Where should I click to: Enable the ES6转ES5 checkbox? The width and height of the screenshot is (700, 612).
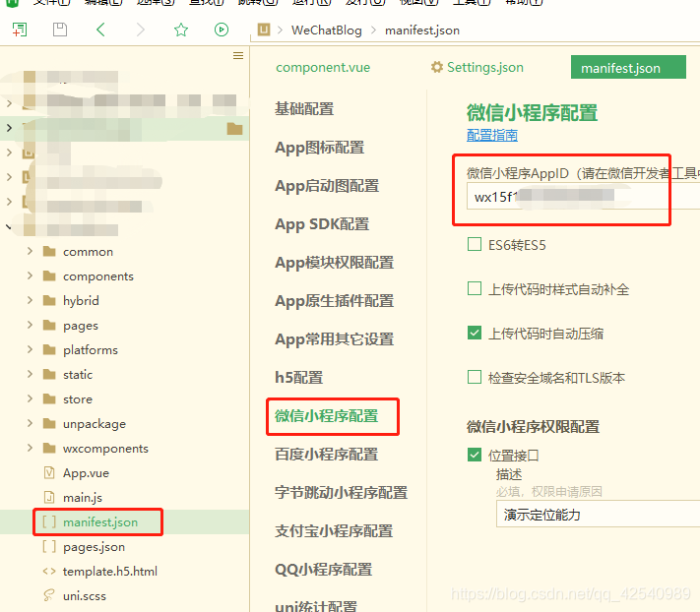click(x=475, y=244)
